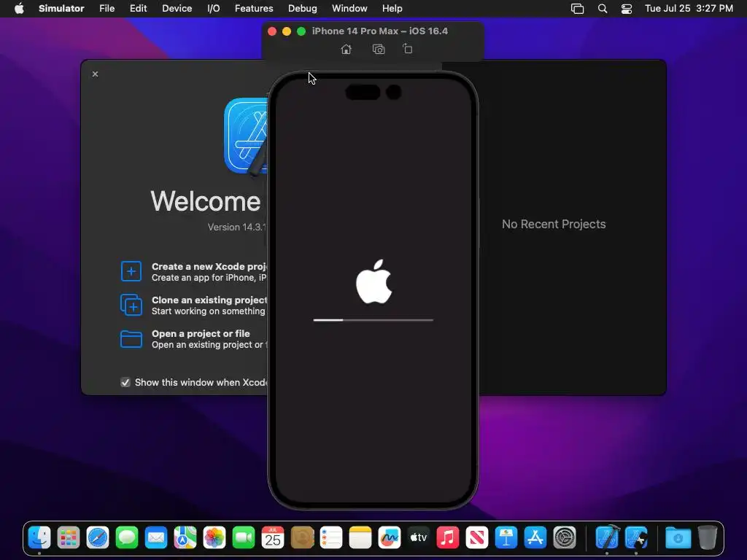Open the Device menu
The image size is (747, 560).
(177, 8)
